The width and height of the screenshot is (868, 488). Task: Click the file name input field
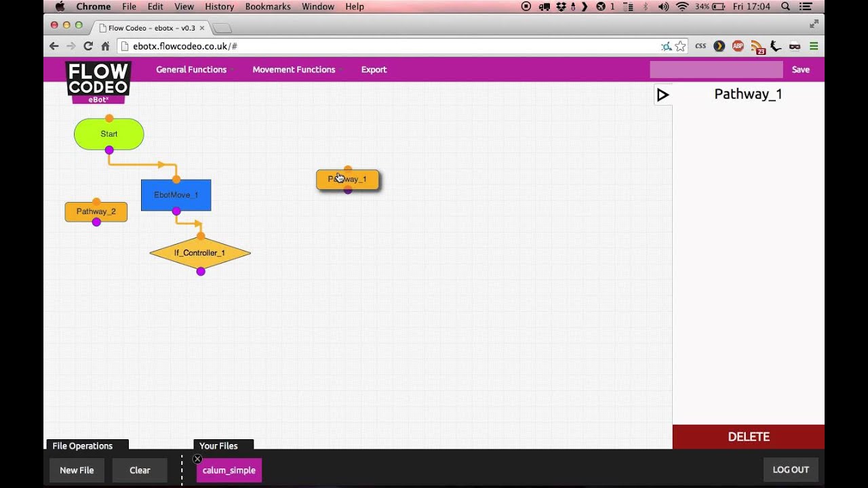click(x=716, y=70)
